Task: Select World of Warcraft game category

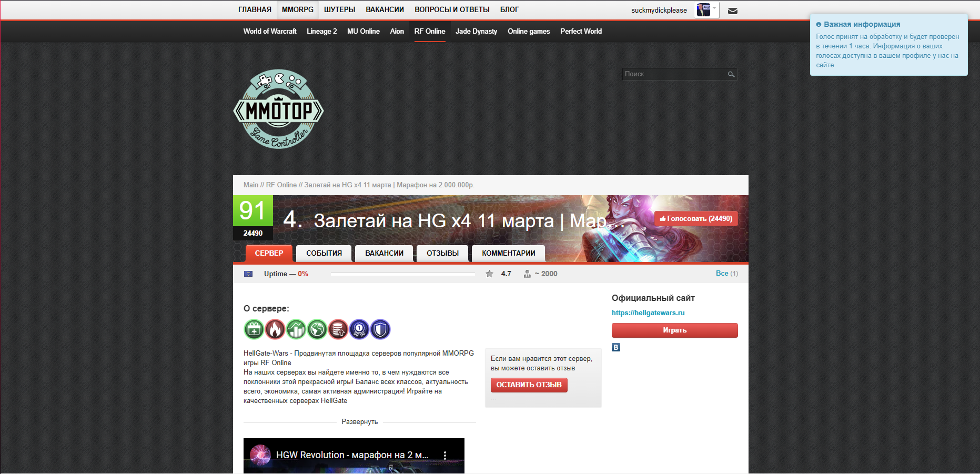Action: (x=270, y=31)
